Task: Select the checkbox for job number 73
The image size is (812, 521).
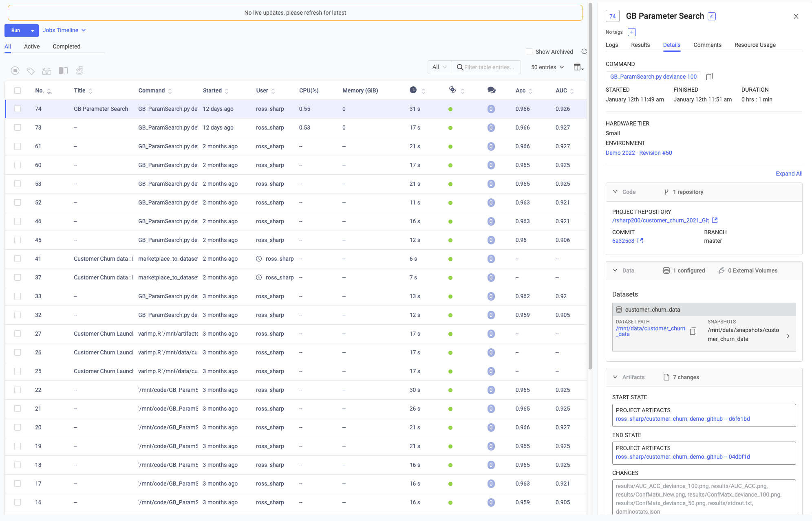Action: click(18, 128)
